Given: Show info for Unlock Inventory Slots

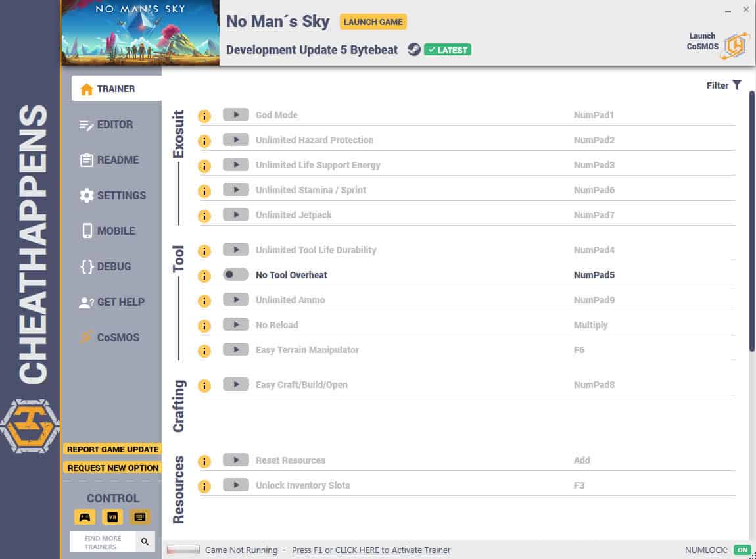Looking at the screenshot, I should point(204,487).
